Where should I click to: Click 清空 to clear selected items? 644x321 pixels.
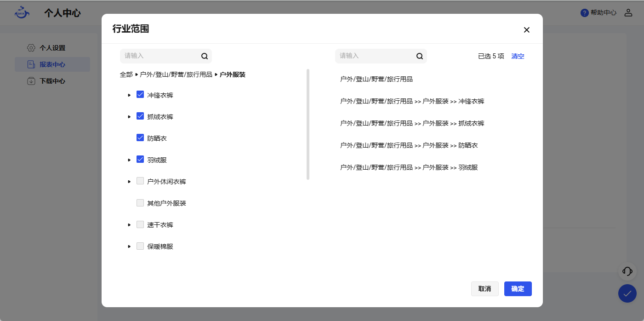[518, 56]
